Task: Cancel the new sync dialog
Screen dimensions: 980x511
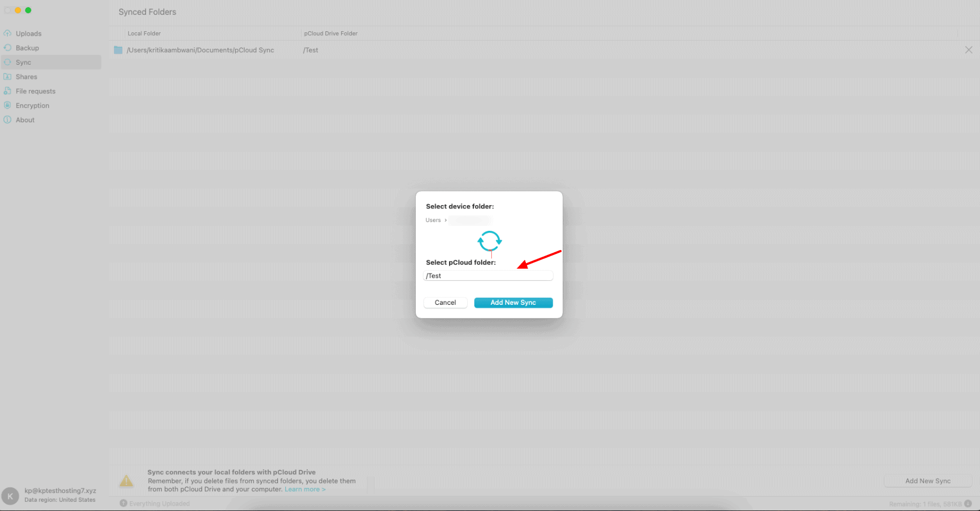Action: coord(445,303)
